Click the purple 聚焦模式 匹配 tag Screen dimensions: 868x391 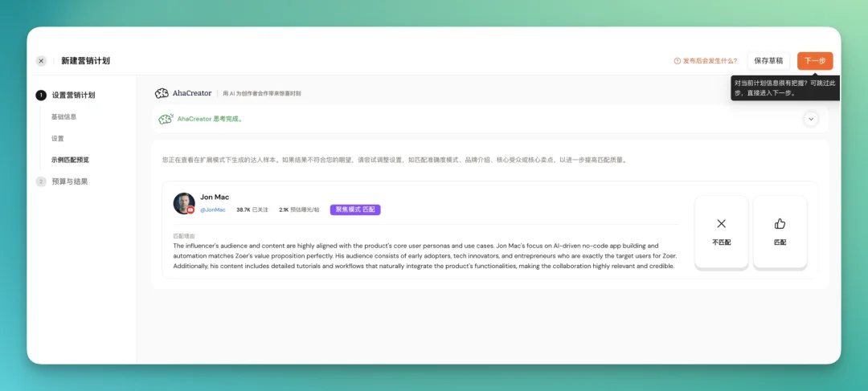(x=354, y=210)
